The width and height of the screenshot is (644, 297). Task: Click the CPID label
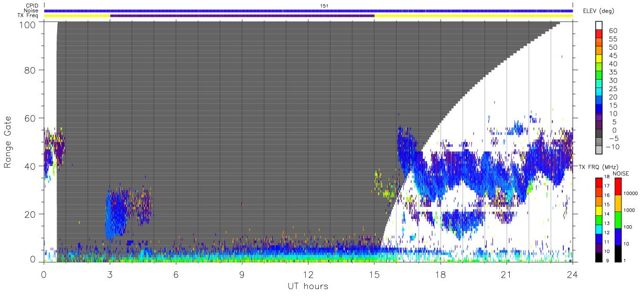(x=32, y=6)
